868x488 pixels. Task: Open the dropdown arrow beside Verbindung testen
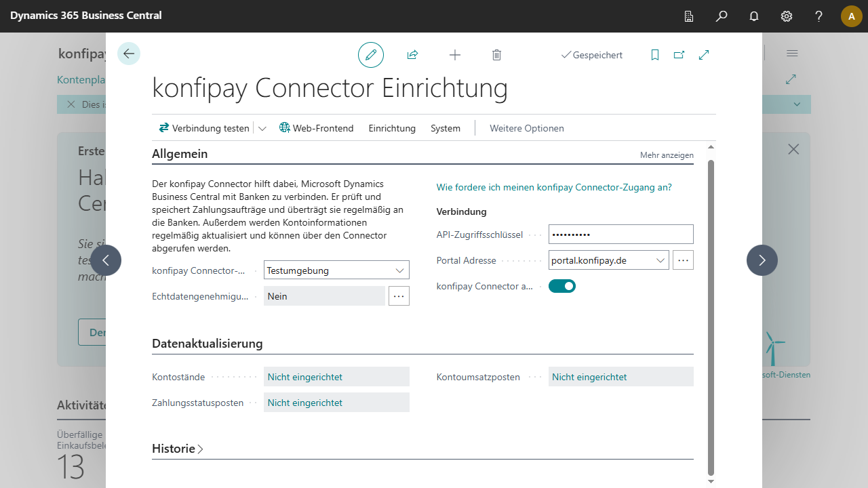coord(262,128)
